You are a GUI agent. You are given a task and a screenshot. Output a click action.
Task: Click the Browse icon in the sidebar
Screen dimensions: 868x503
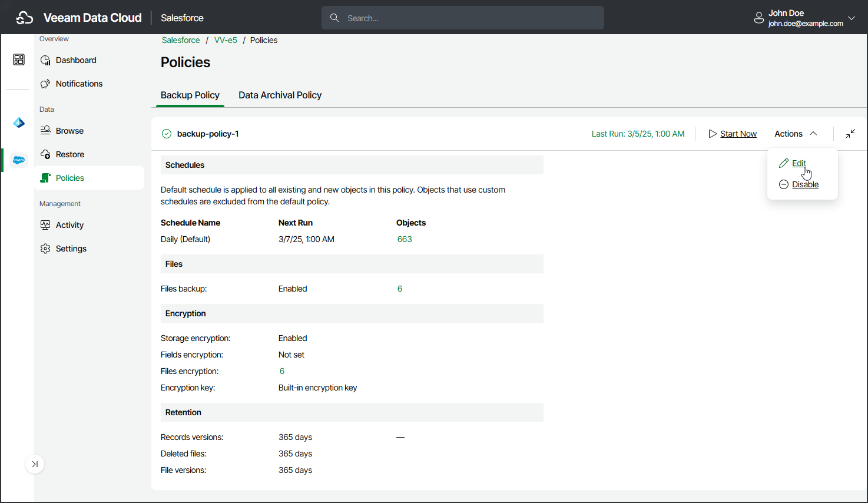coord(45,131)
